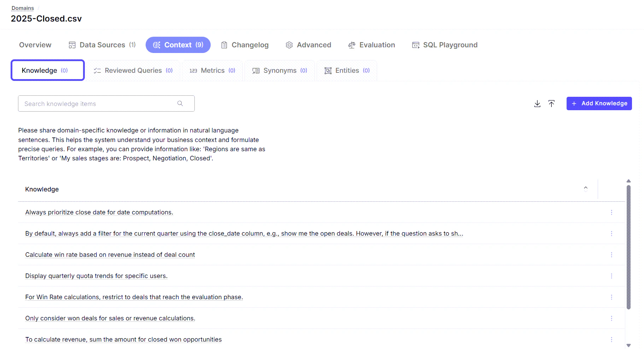Click the upload/import knowledge icon
The height and width of the screenshot is (349, 644).
pos(551,103)
